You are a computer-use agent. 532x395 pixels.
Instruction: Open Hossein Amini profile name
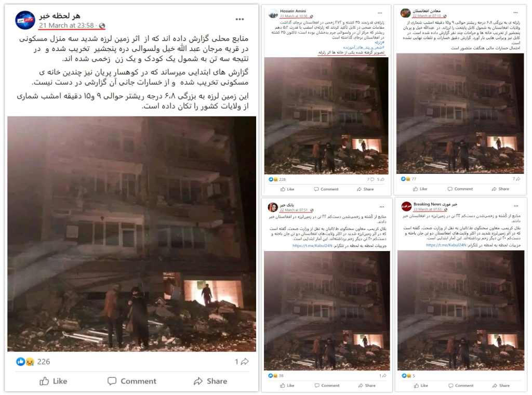pos(293,11)
